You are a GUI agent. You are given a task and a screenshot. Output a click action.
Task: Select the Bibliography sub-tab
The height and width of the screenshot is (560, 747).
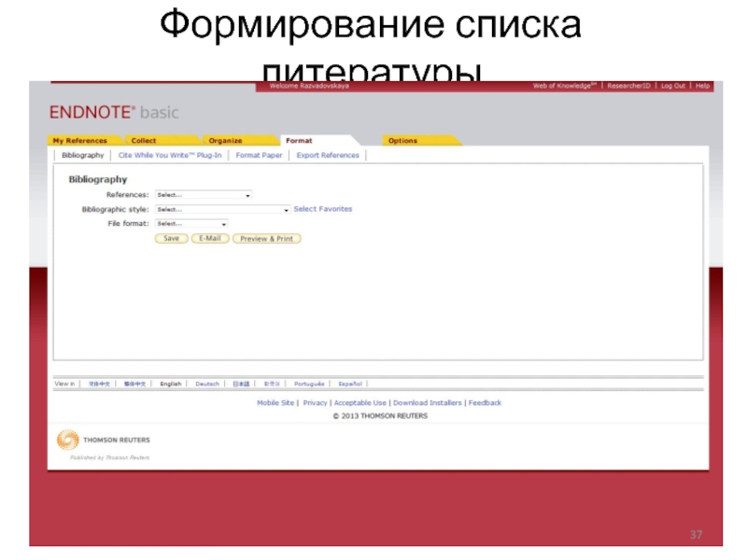[x=83, y=155]
